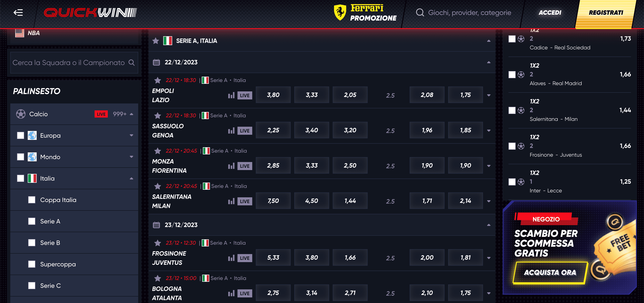The image size is (644, 303).
Task: Collapse the Serie A, Italia header section
Action: point(489,40)
